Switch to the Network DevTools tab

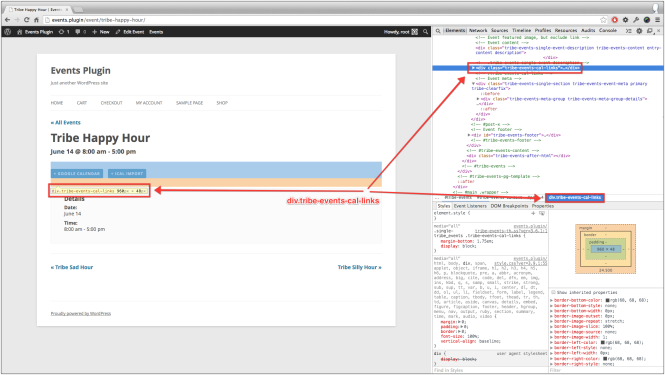pos(478,31)
